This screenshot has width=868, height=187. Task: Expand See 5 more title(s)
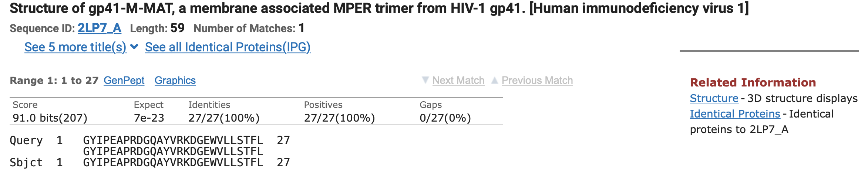75,47
